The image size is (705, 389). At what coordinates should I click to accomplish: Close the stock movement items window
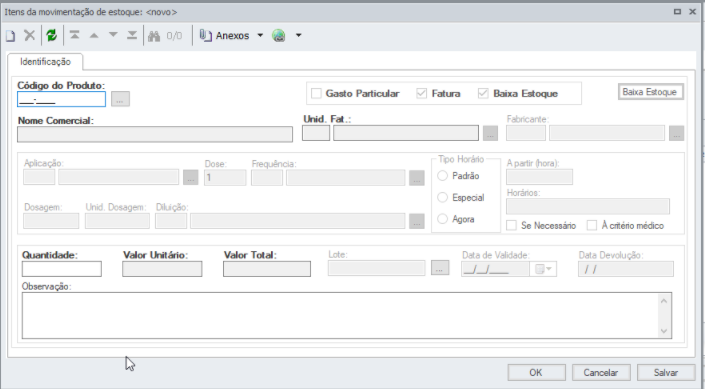(692, 12)
